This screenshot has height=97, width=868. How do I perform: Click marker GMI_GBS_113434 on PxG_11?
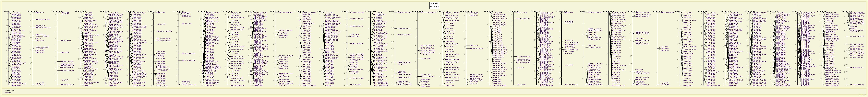pyautogui.click(x=65, y=41)
